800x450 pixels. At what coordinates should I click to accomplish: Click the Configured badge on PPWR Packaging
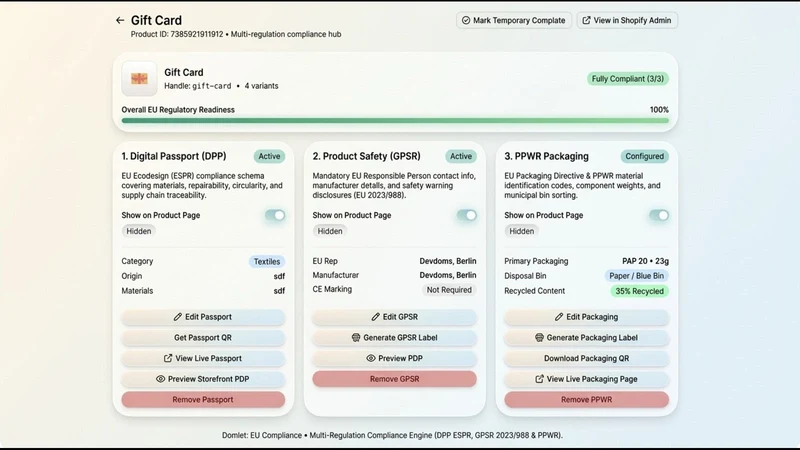[644, 156]
